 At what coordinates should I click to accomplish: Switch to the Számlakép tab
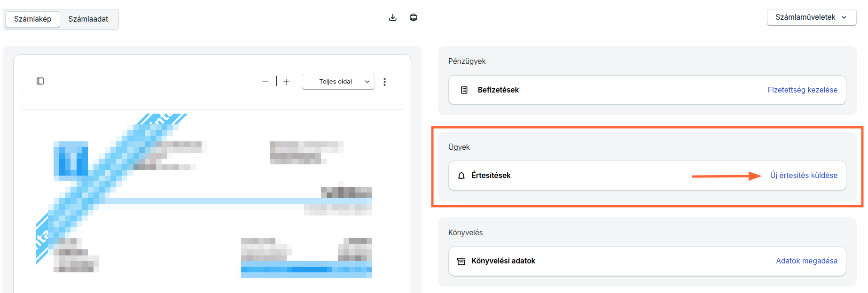(33, 19)
